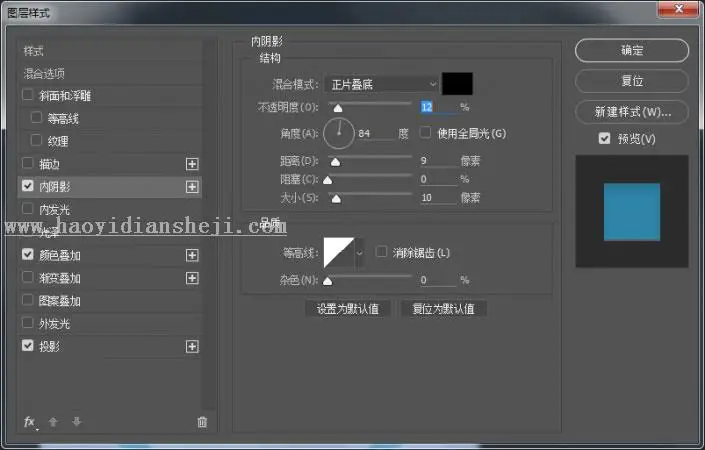Click the contour curve thumbnail
Screen dimensions: 705x450
coord(339,253)
